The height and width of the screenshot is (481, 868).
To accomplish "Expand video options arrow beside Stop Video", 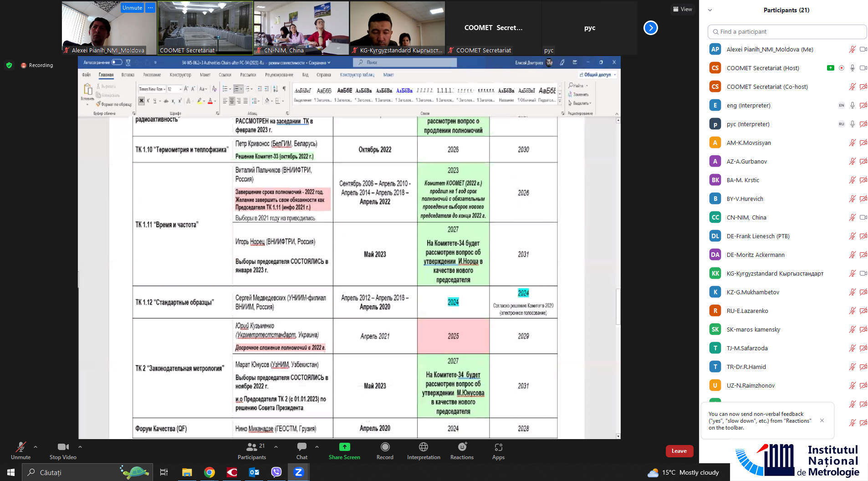I will 80,447.
